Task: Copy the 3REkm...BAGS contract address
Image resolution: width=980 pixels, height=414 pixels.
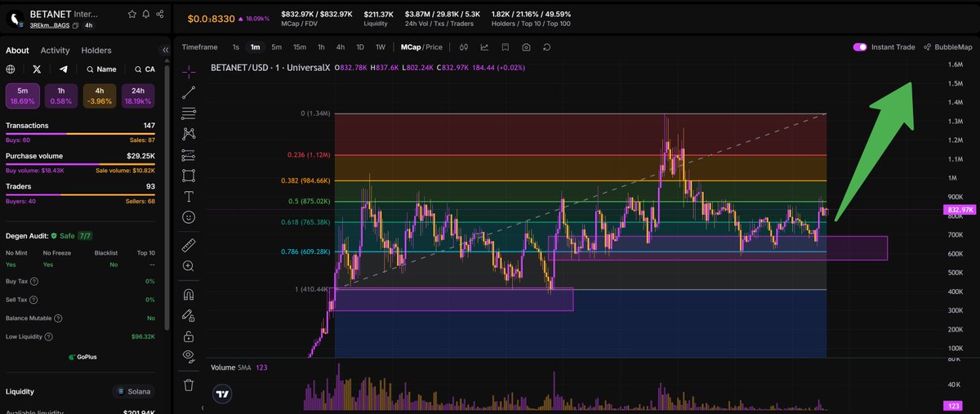Action: (75, 26)
